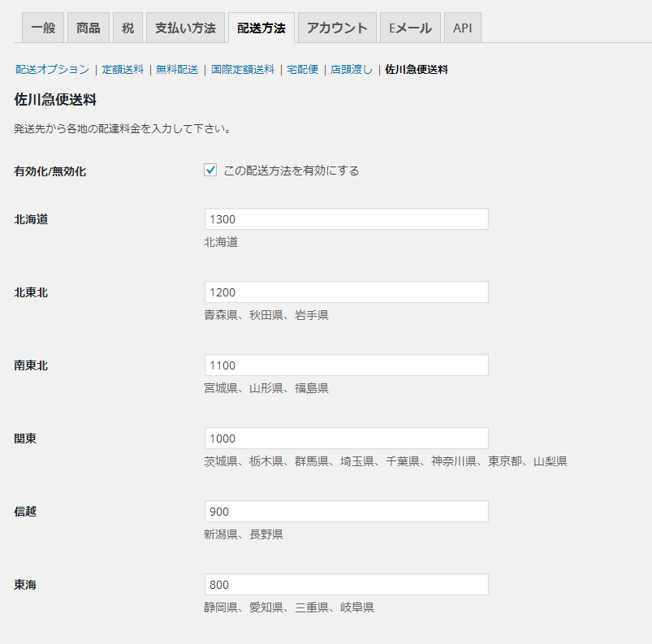Open the 税 tab

click(127, 28)
